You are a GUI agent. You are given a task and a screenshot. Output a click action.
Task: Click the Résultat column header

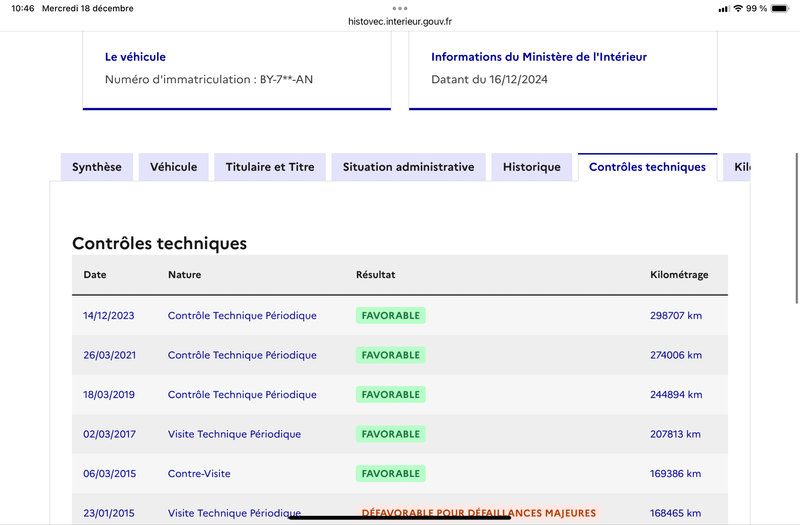pyautogui.click(x=376, y=274)
